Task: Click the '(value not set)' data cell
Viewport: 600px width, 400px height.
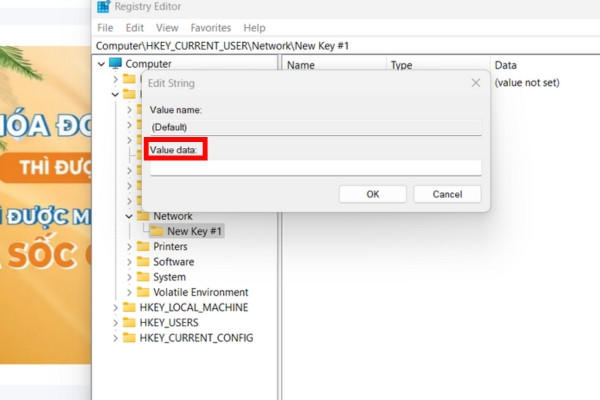Action: [527, 83]
